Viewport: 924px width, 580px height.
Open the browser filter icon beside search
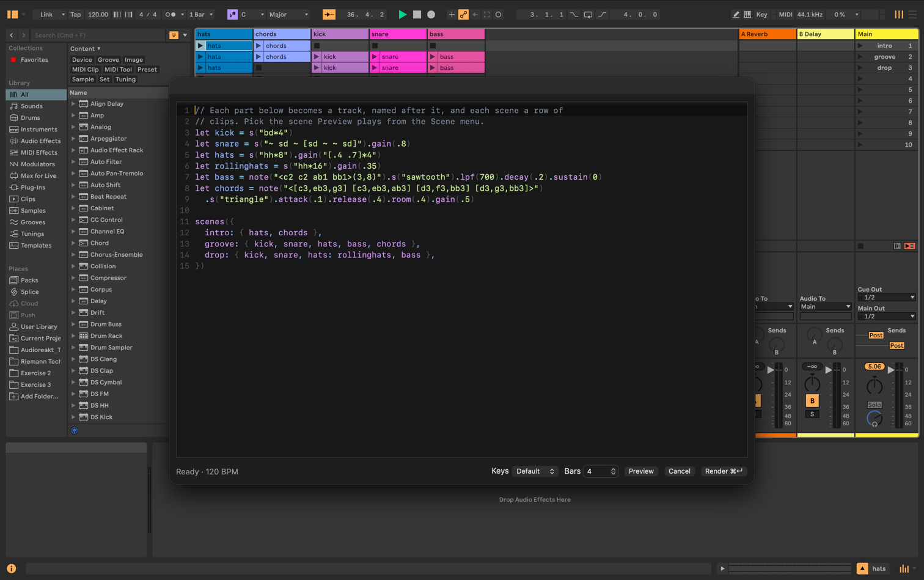pos(174,35)
